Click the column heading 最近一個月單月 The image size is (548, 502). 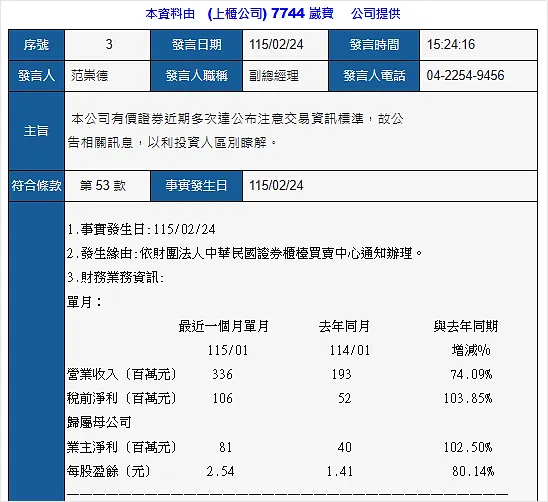point(224,326)
